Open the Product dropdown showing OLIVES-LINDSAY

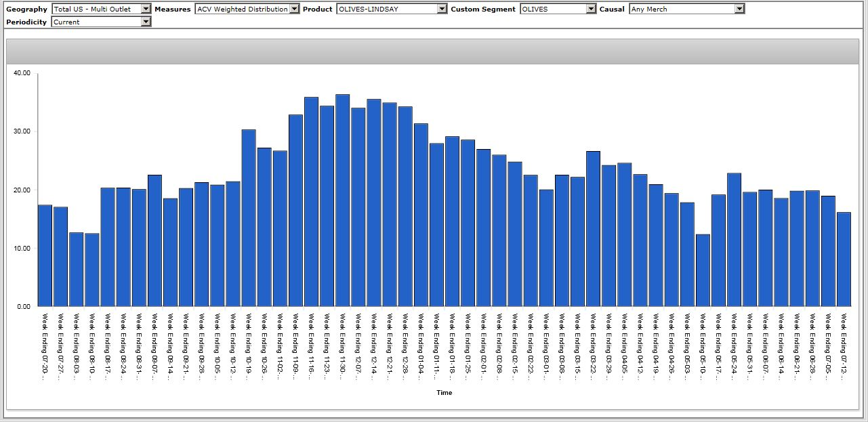[442, 9]
